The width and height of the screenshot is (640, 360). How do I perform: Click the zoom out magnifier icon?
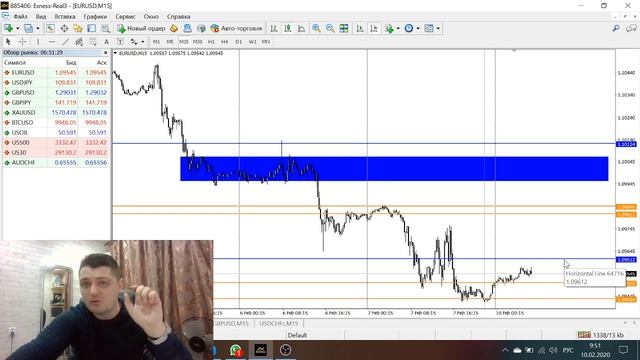(330, 28)
